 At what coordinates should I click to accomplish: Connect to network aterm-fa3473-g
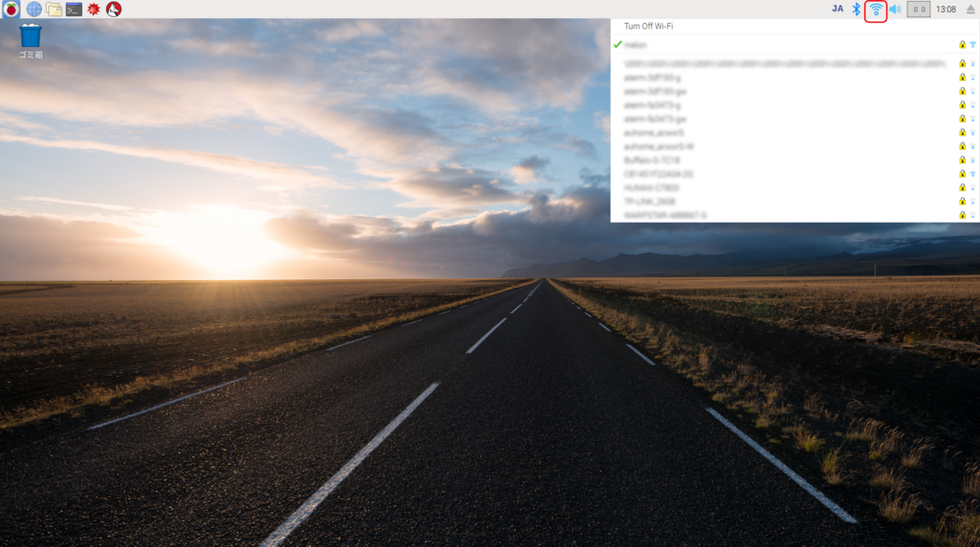pos(795,105)
